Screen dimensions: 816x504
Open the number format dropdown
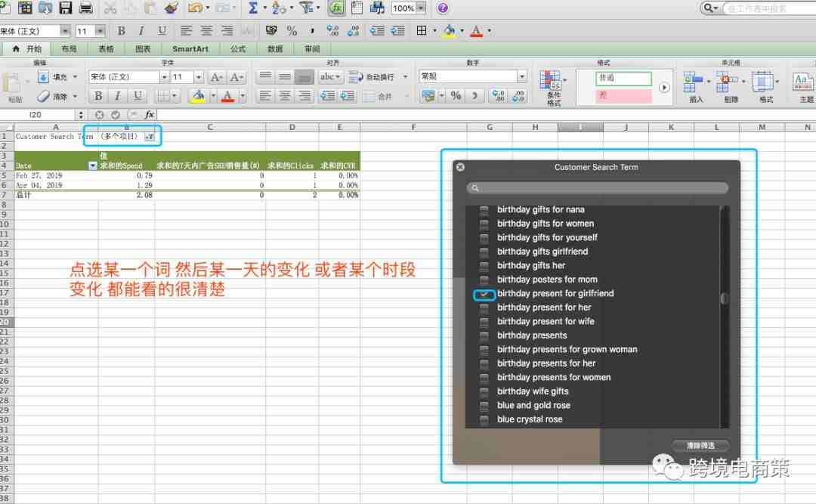click(x=521, y=76)
